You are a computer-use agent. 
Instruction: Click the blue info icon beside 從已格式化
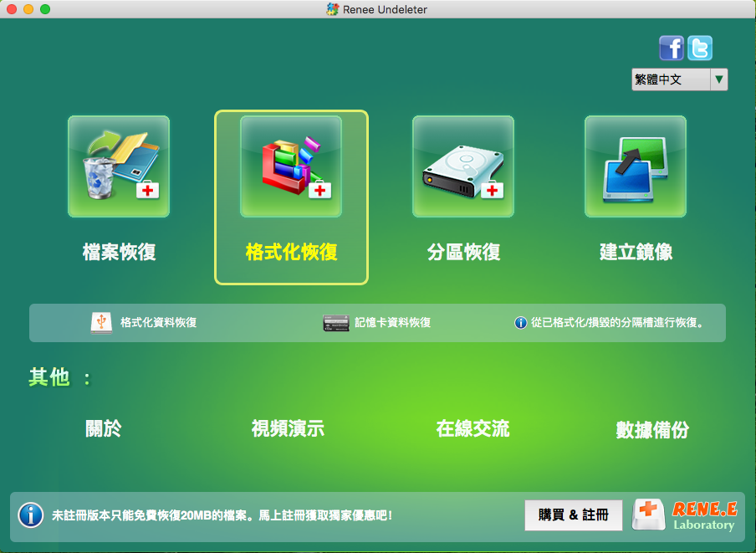521,323
